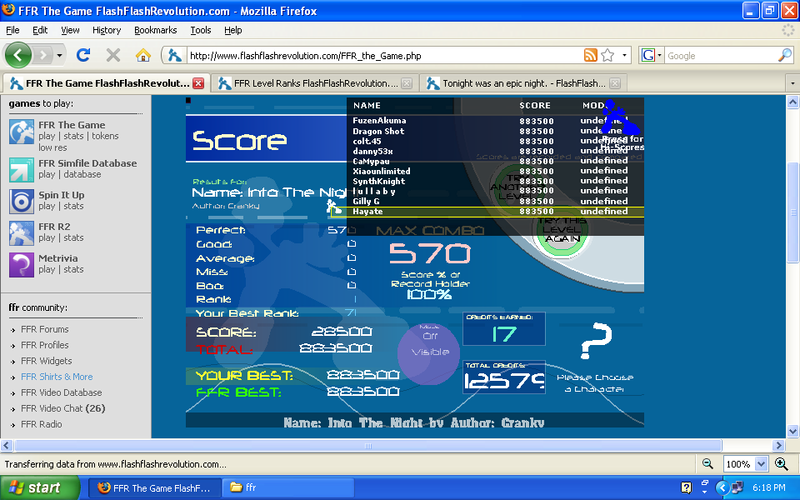Click the RSS feed icon in address bar

[x=592, y=55]
